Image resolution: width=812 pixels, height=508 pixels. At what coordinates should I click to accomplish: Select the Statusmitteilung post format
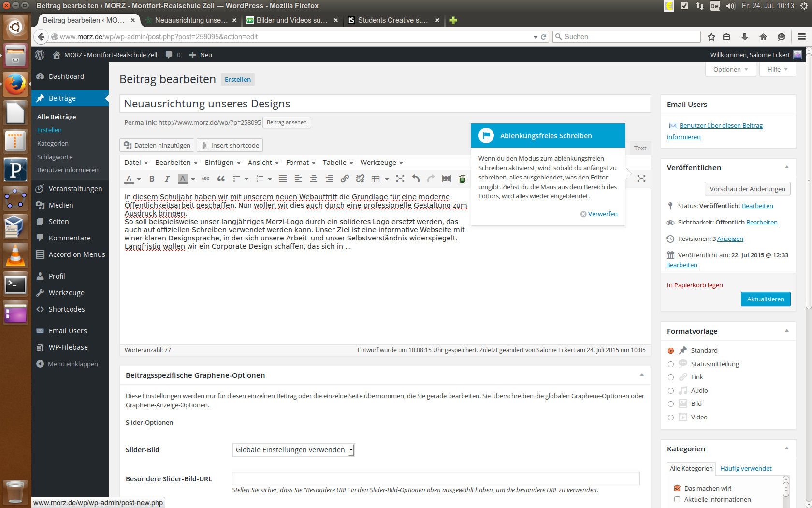671,364
